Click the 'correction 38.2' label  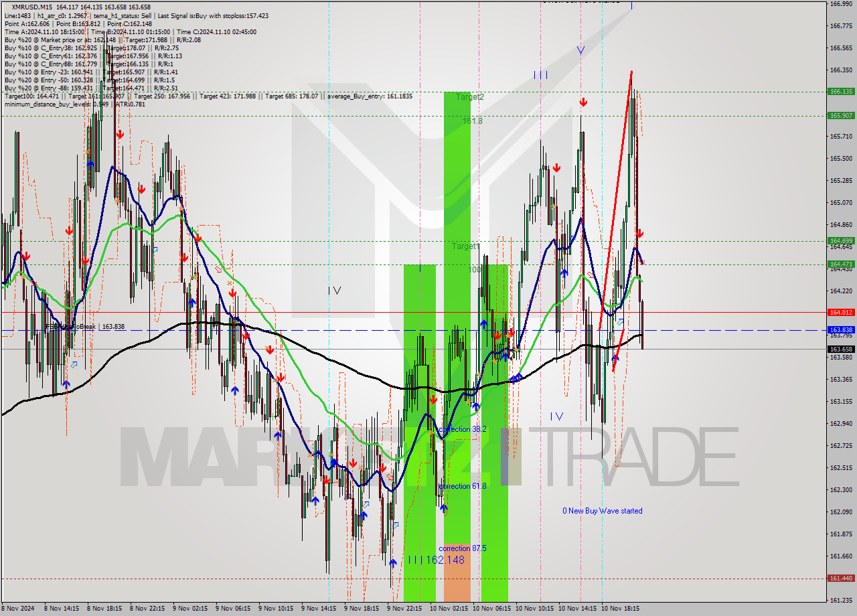[463, 429]
